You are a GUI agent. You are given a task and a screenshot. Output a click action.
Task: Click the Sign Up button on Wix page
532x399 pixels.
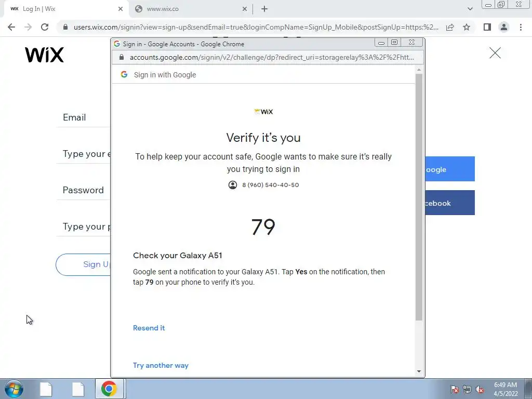coord(83,264)
